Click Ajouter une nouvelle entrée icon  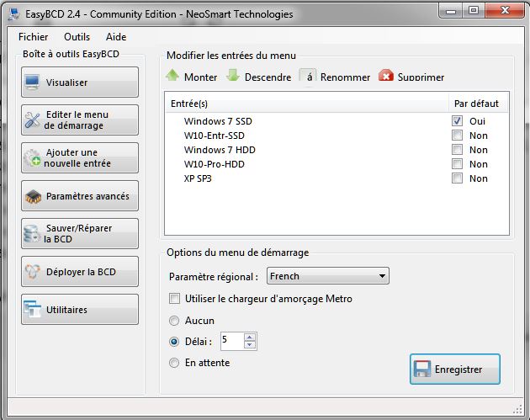(x=32, y=158)
